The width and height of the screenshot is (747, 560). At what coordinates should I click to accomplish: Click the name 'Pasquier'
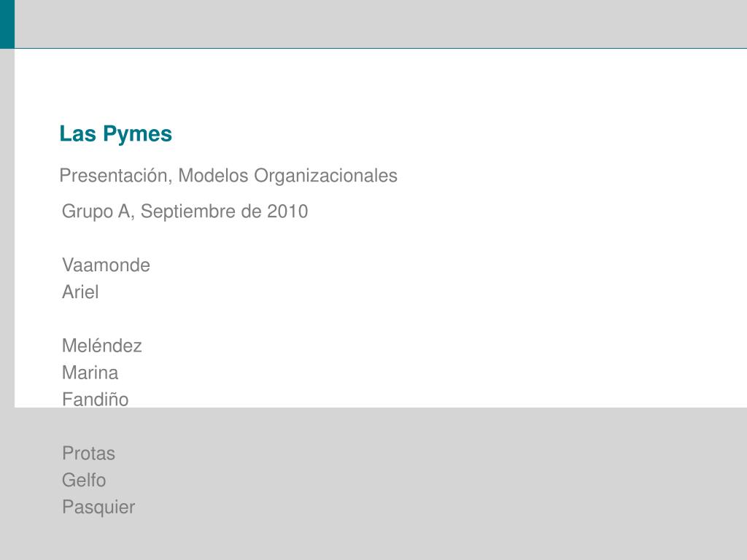pos(98,507)
